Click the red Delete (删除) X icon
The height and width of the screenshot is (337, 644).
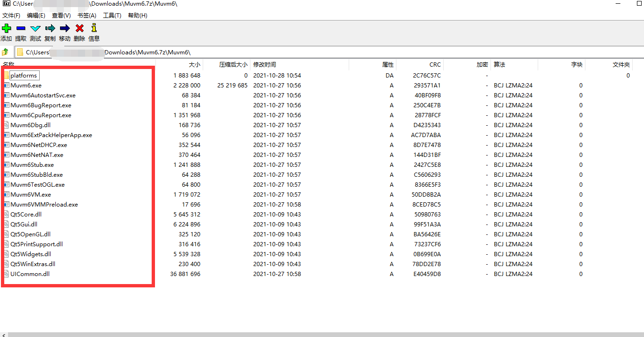click(x=79, y=28)
